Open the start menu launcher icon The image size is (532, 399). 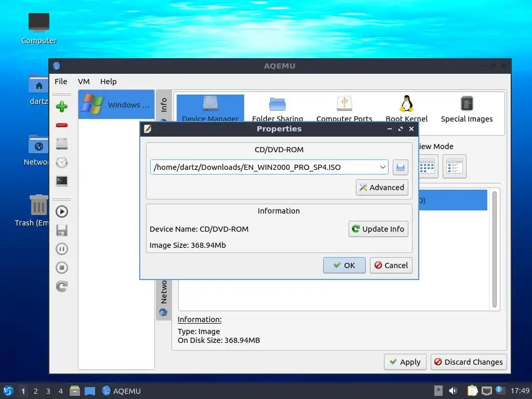(8, 391)
